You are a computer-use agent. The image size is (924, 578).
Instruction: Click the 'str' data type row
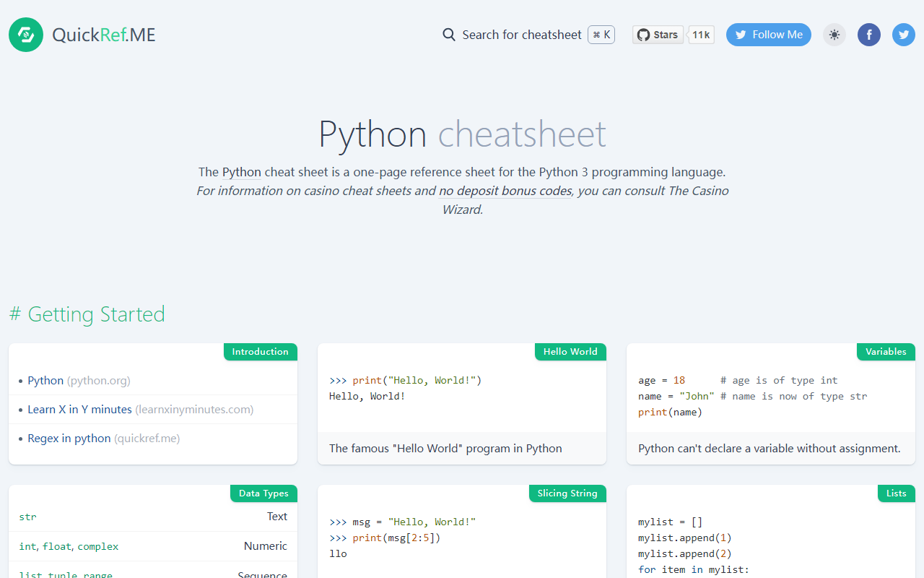point(153,517)
